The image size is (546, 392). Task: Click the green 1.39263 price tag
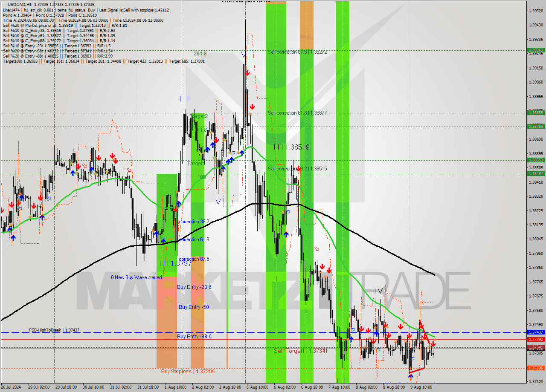pyautogui.click(x=536, y=50)
